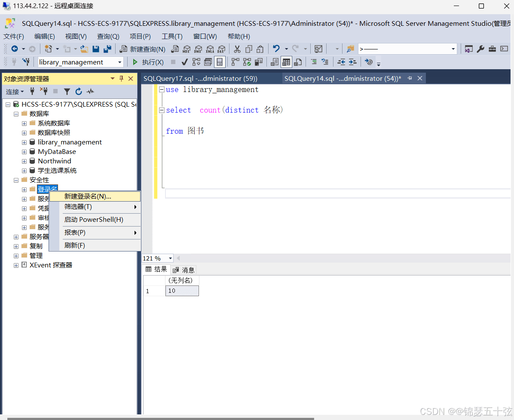Open the 报表(P) submenu
Image resolution: width=514 pixels, height=420 pixels.
pos(95,233)
